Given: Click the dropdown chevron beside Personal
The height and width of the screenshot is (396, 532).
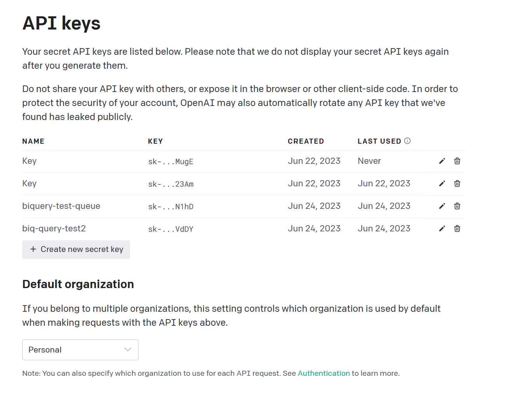Looking at the screenshot, I should (128, 349).
